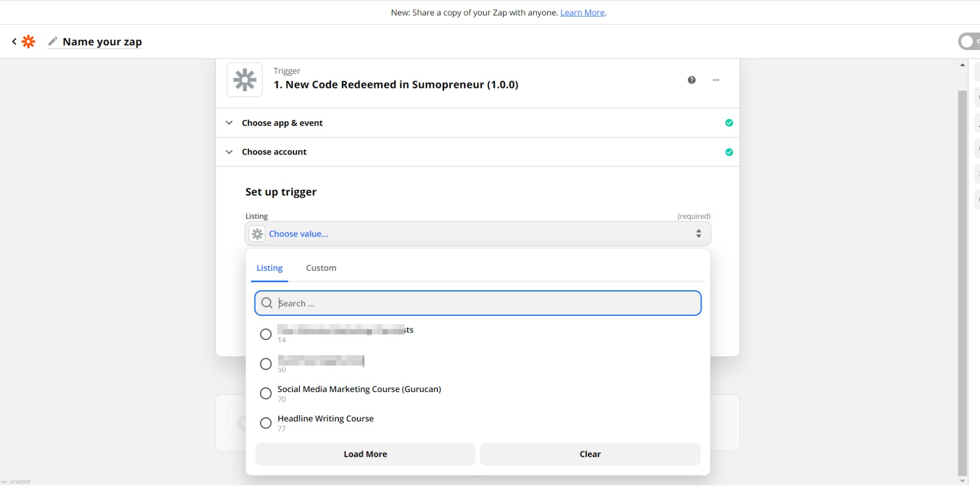980x488 pixels.
Task: Click the scroll up arrow at top of scrollbar
Action: [x=962, y=65]
